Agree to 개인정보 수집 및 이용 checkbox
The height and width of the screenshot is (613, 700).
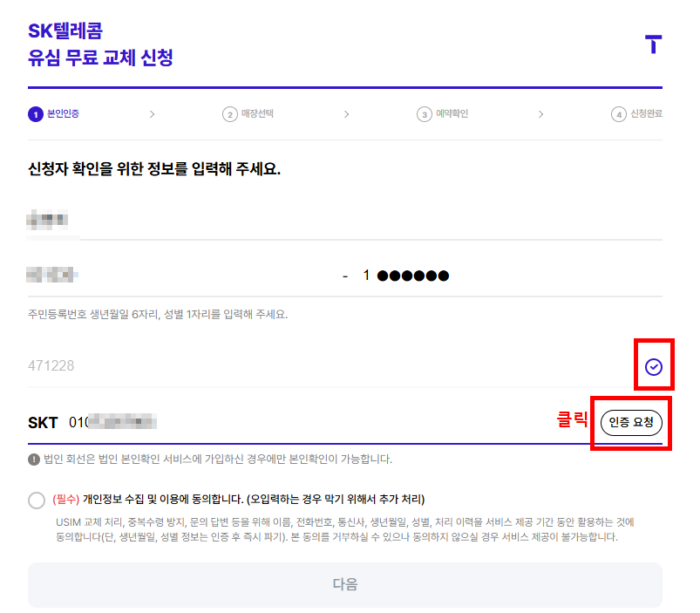(37, 500)
